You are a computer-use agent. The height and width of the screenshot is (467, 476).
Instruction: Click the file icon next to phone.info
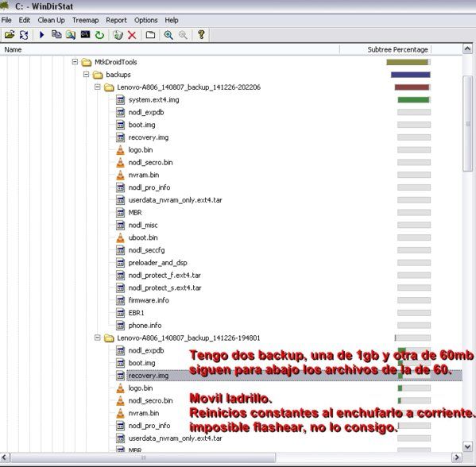pyautogui.click(x=121, y=326)
